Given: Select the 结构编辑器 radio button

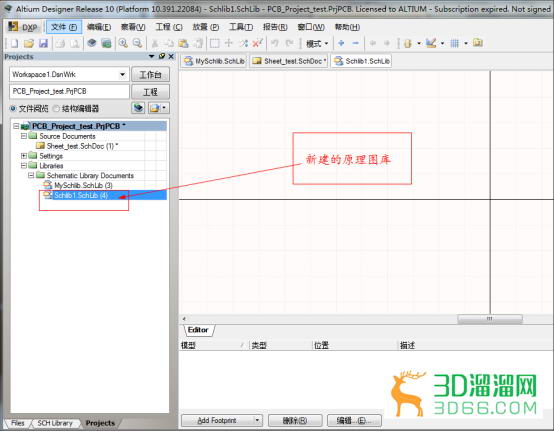Looking at the screenshot, I should 56,108.
